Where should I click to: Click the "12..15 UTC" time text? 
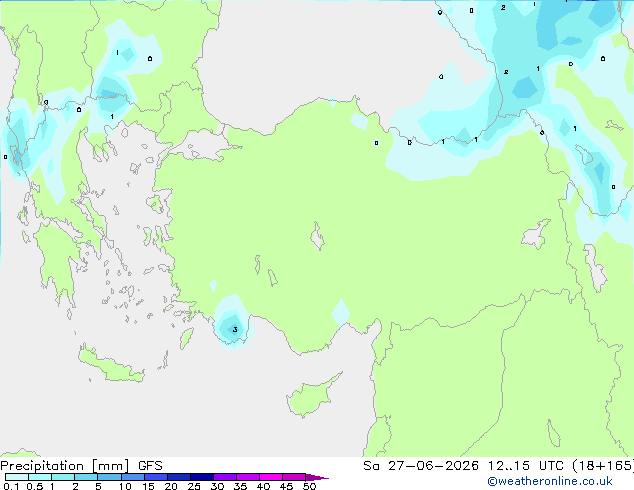click(526, 466)
